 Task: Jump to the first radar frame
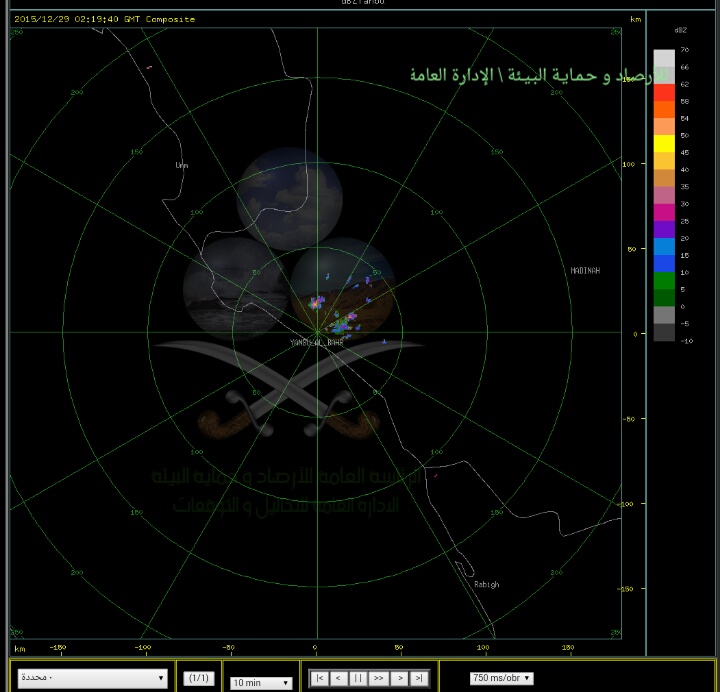320,678
